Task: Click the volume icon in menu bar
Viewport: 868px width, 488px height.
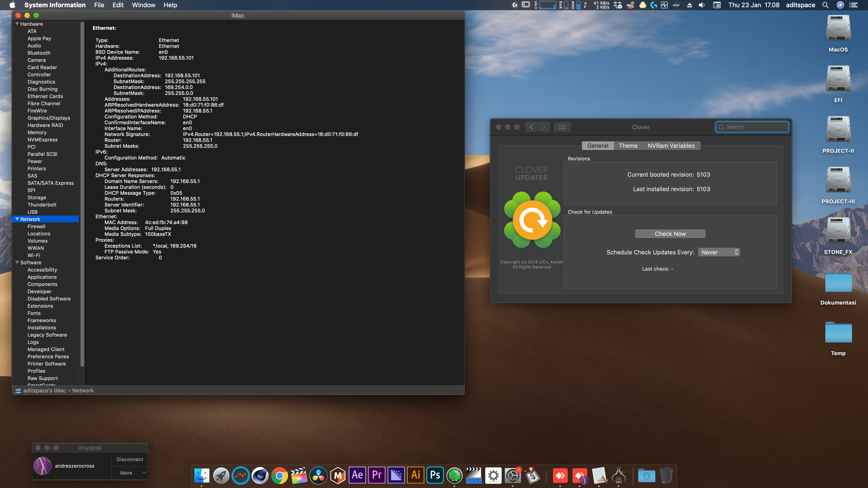Action: coord(702,5)
